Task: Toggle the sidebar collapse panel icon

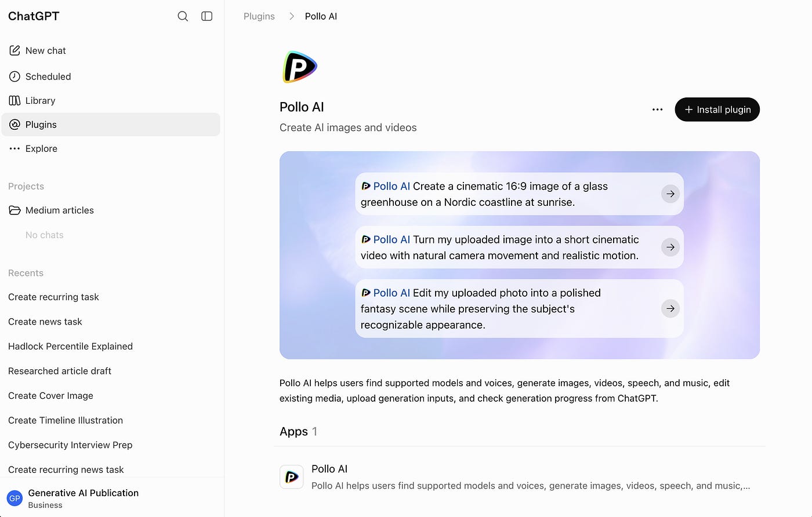Action: pyautogui.click(x=207, y=16)
